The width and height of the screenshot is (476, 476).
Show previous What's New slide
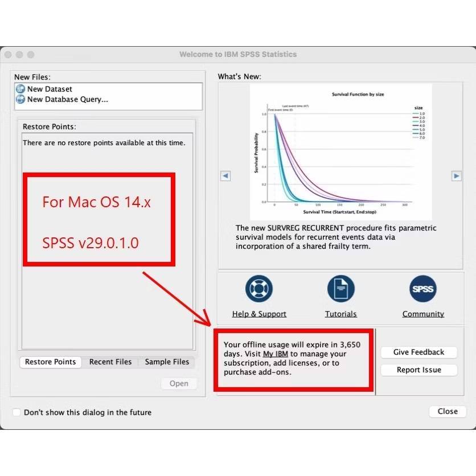tap(225, 176)
